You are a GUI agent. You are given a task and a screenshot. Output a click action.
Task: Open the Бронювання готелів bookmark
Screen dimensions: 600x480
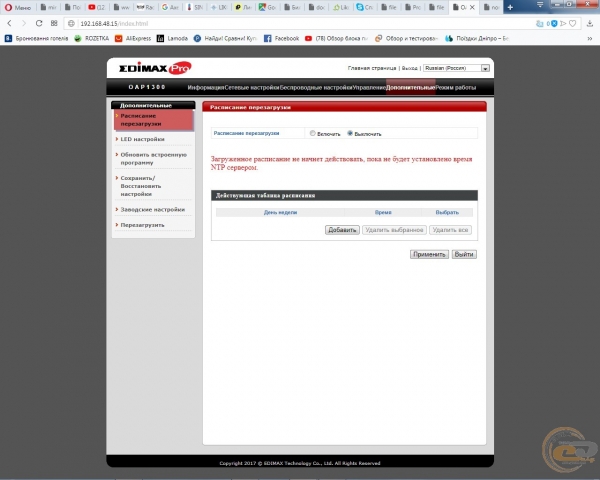(x=36, y=38)
